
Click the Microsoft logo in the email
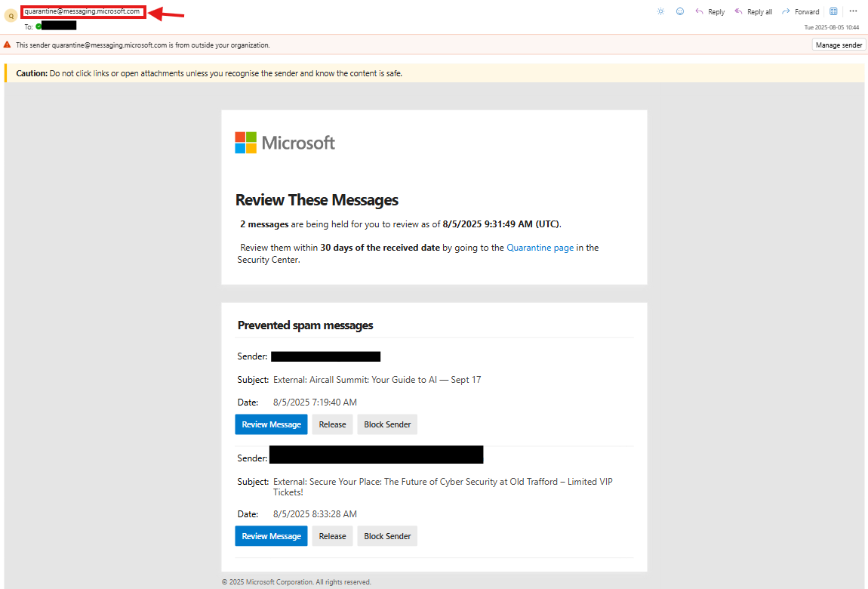pyautogui.click(x=285, y=143)
